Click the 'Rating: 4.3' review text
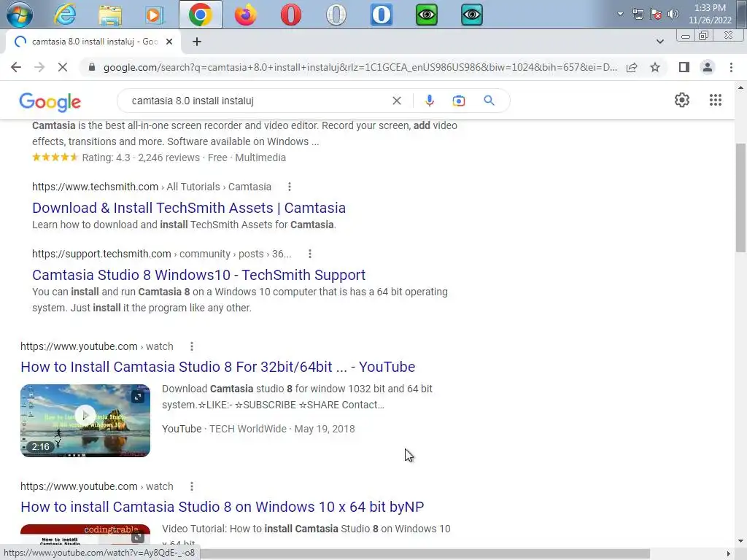This screenshot has width=747, height=560. (106, 157)
